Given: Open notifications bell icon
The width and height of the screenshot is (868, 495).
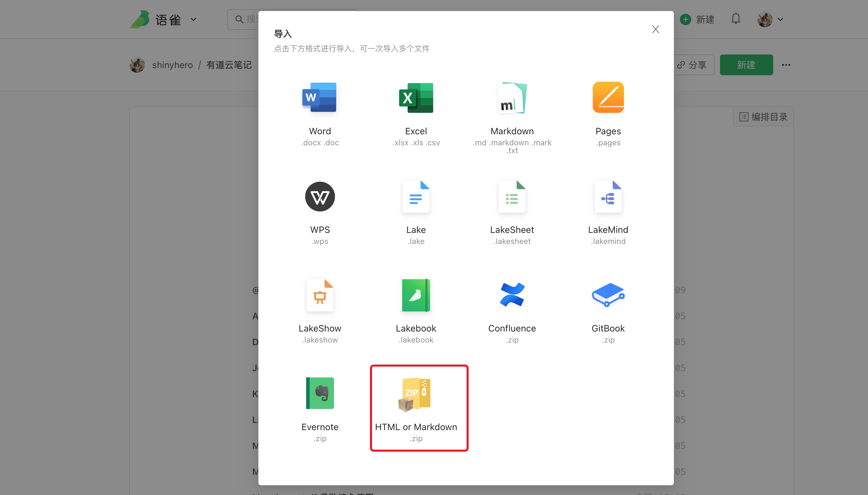Looking at the screenshot, I should click(735, 19).
